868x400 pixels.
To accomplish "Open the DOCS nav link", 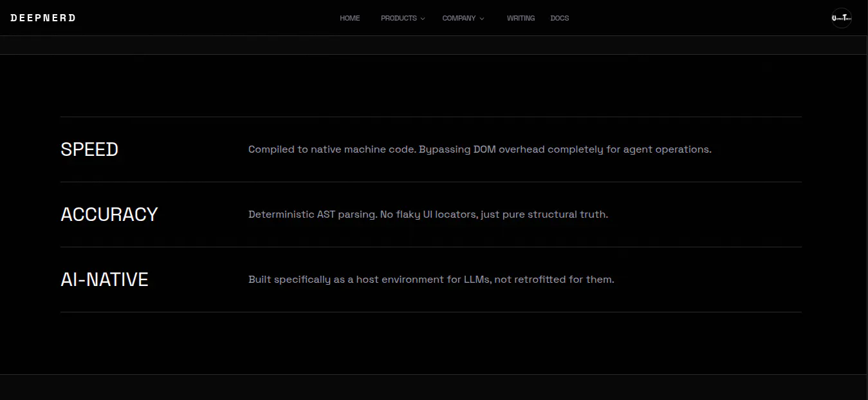I will pos(560,18).
